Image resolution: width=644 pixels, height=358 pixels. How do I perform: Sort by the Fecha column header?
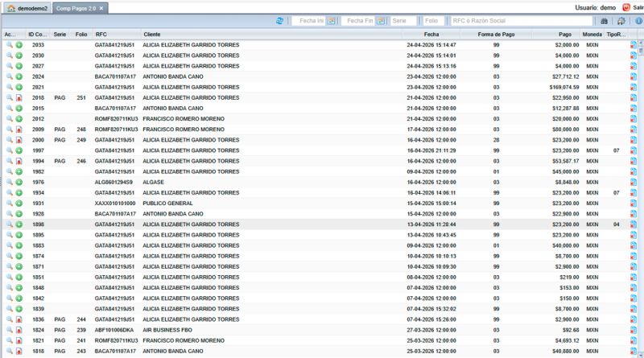point(431,35)
